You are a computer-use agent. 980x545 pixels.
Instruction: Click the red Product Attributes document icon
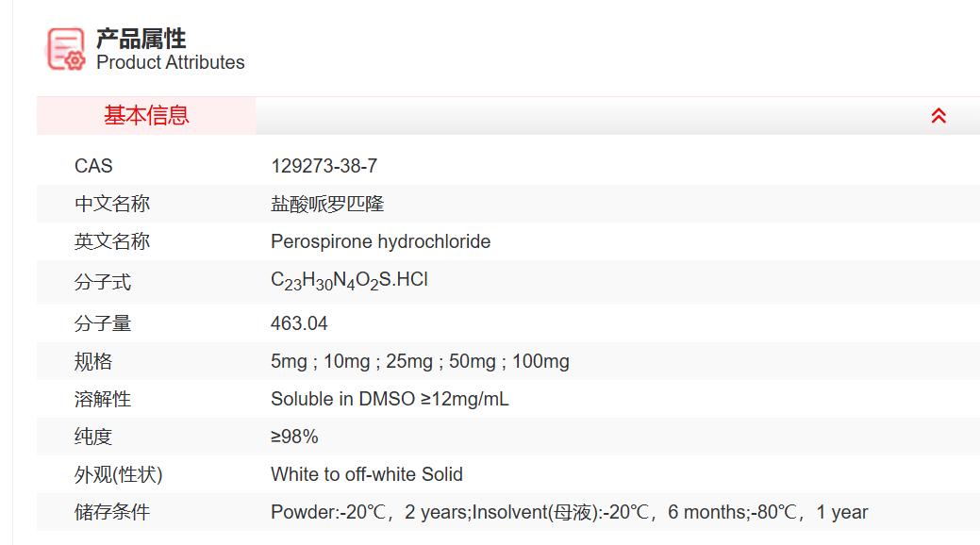66,49
